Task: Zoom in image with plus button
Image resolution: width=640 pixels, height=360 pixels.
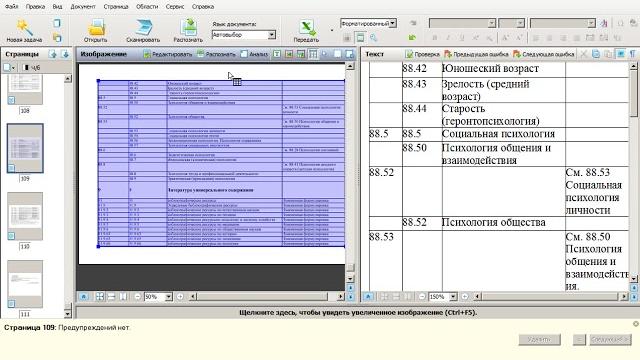Action: tap(180, 297)
